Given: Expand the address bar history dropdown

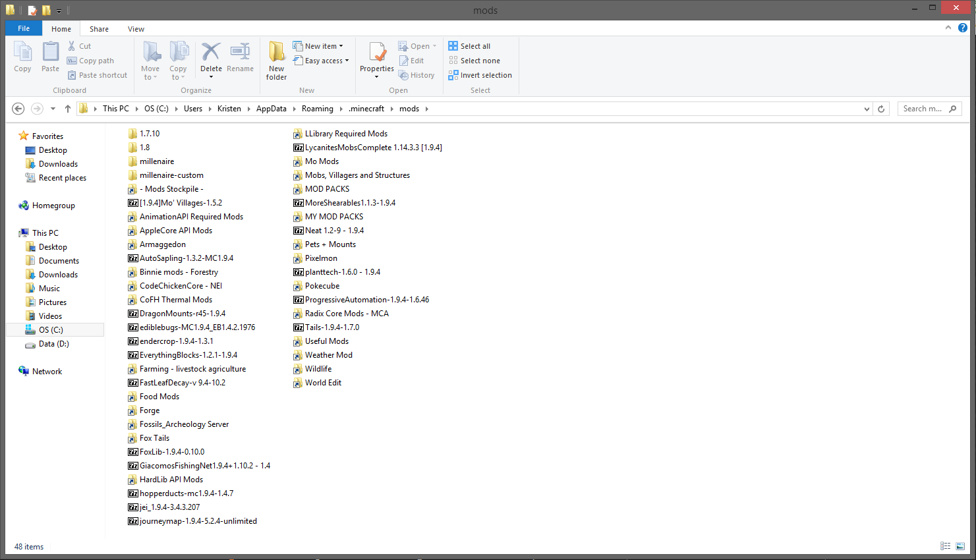Looking at the screenshot, I should coord(867,109).
